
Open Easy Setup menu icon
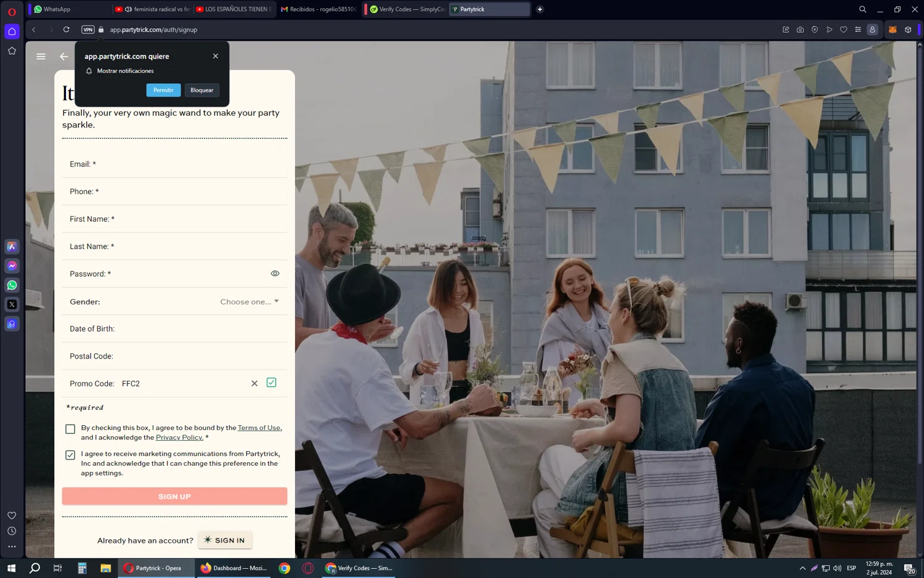point(857,30)
